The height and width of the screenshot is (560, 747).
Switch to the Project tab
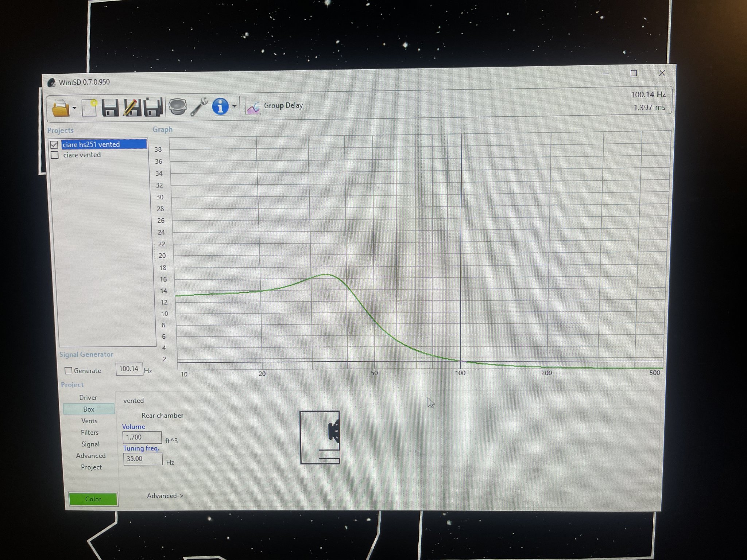click(91, 467)
